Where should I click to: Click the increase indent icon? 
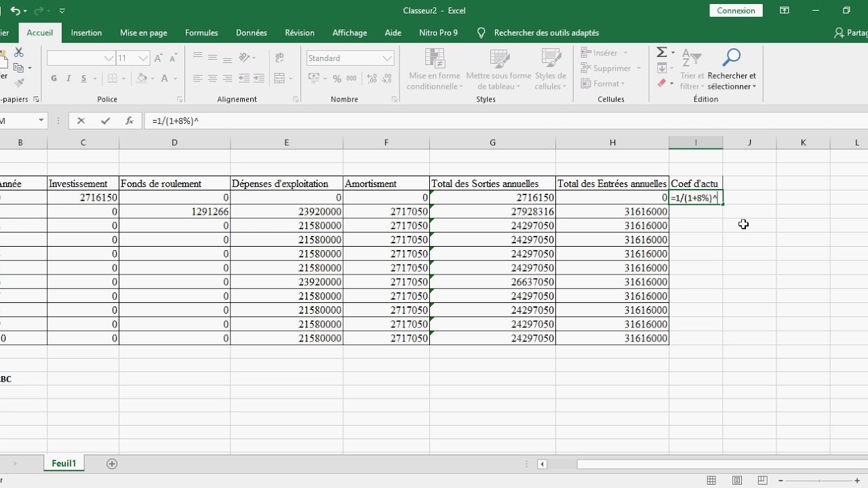coord(260,79)
